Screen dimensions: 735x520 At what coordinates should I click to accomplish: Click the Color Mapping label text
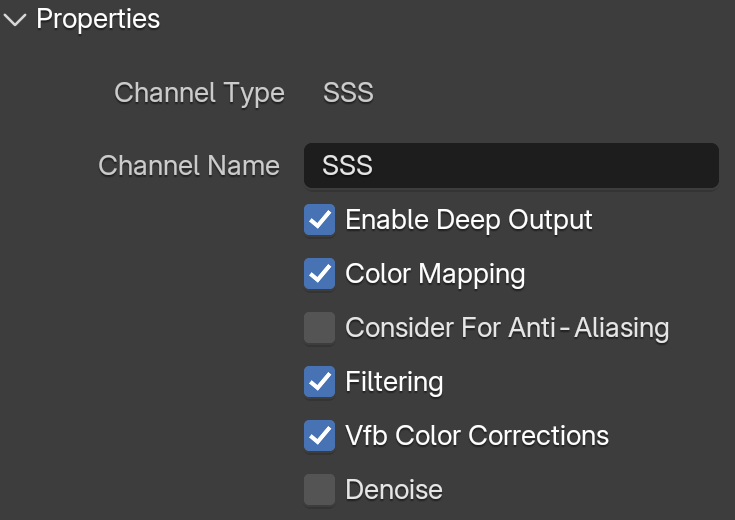[435, 274]
